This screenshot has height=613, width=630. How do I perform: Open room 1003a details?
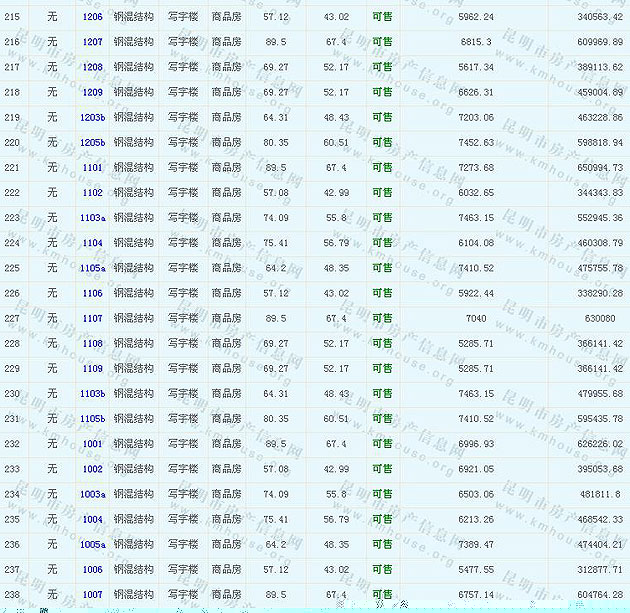point(92,494)
